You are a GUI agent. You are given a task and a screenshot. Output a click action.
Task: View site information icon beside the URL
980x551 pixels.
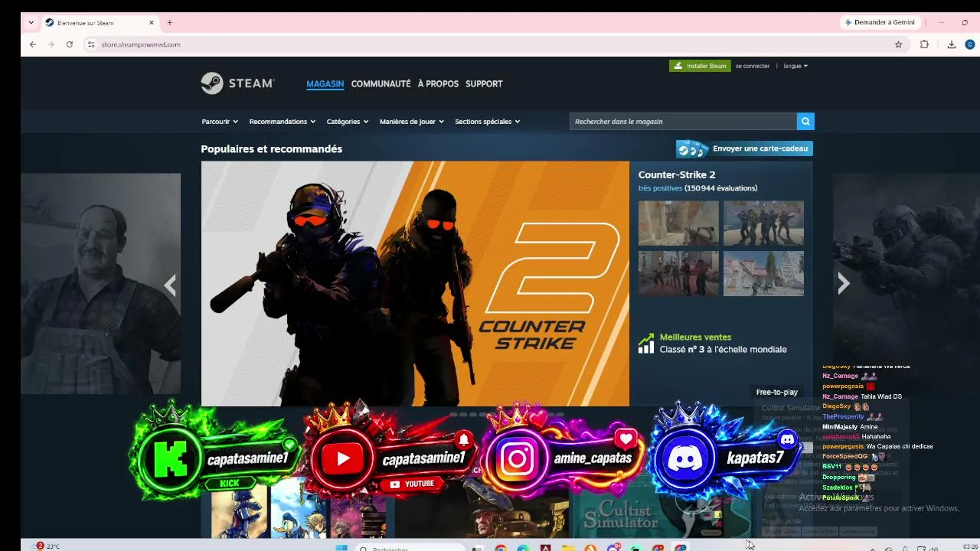point(90,44)
